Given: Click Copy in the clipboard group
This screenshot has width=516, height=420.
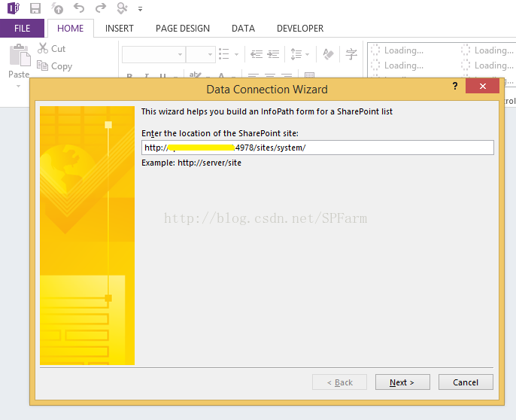Looking at the screenshot, I should pos(55,66).
